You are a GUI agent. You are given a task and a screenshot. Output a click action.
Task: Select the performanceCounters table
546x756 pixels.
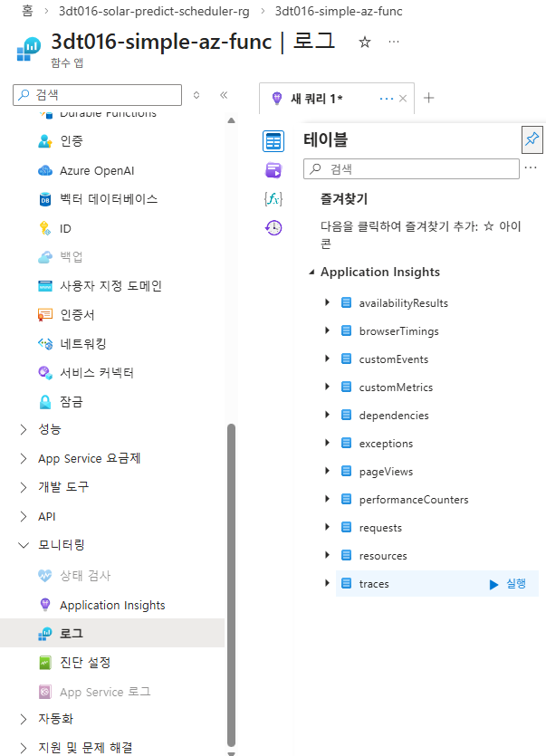414,500
